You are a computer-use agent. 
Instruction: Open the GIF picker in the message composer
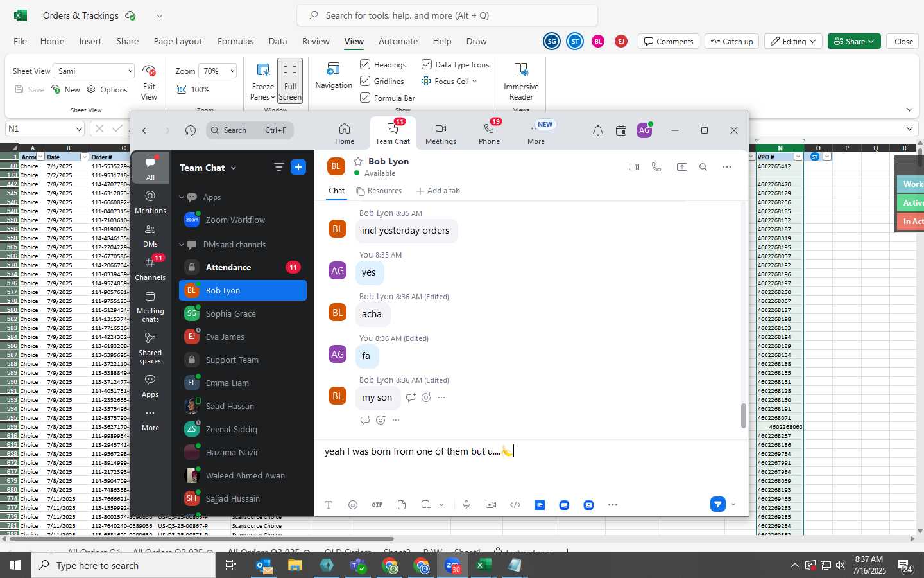377,505
